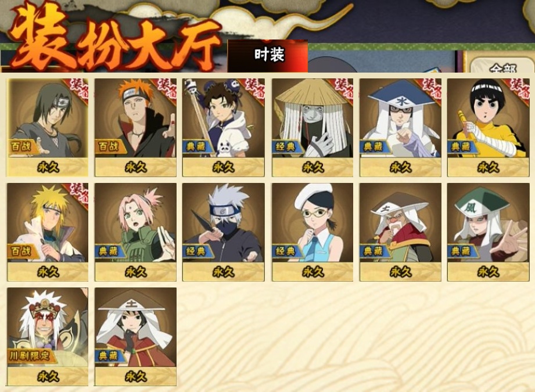This screenshot has width=535, height=392.
Task: Select Rock Lee yellow jumpsuit costume
Action: [489, 128]
